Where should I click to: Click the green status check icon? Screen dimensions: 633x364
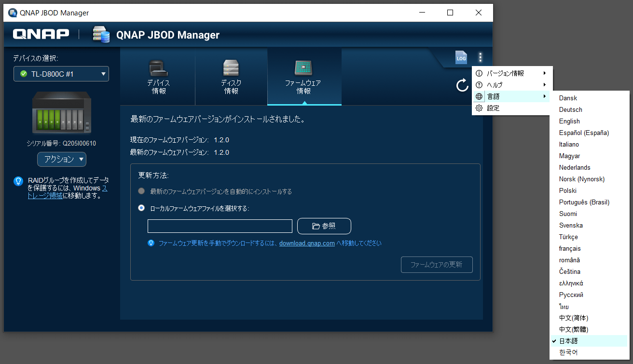click(x=23, y=74)
